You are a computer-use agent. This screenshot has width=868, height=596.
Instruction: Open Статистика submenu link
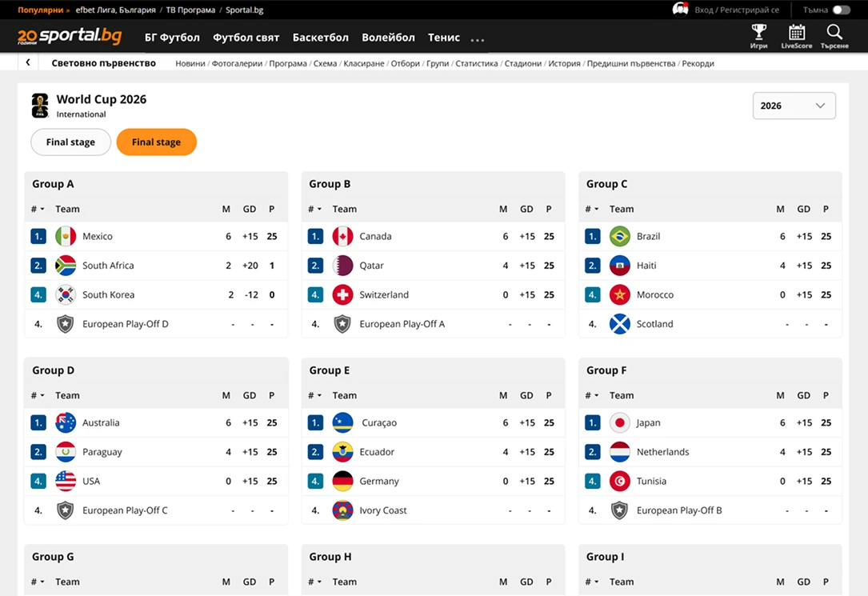[477, 64]
